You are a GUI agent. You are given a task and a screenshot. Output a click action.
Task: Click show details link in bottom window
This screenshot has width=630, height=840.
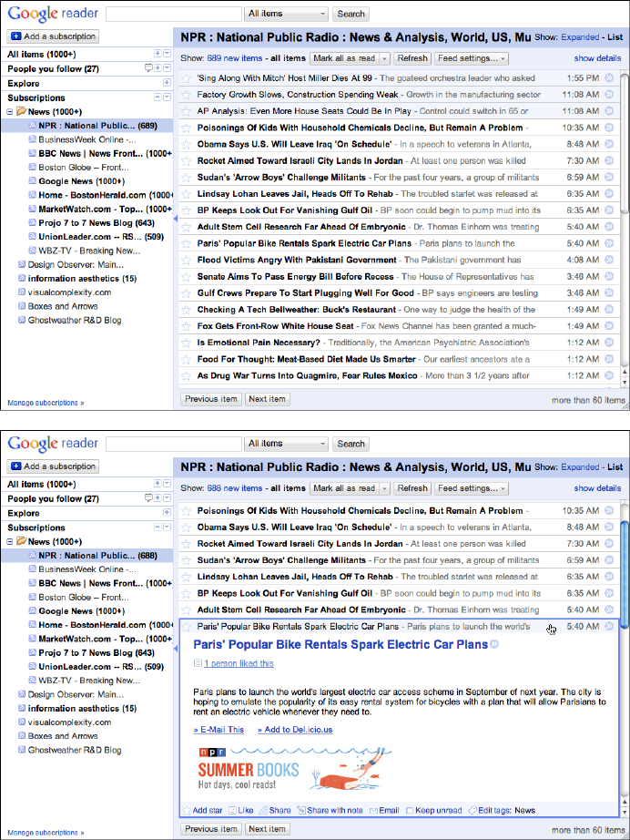pyautogui.click(x=598, y=488)
